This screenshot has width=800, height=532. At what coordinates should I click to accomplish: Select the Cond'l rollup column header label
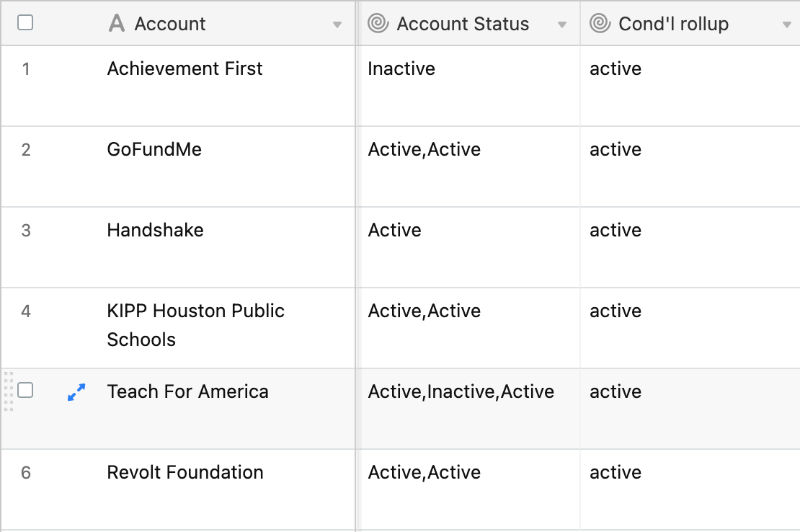click(673, 24)
